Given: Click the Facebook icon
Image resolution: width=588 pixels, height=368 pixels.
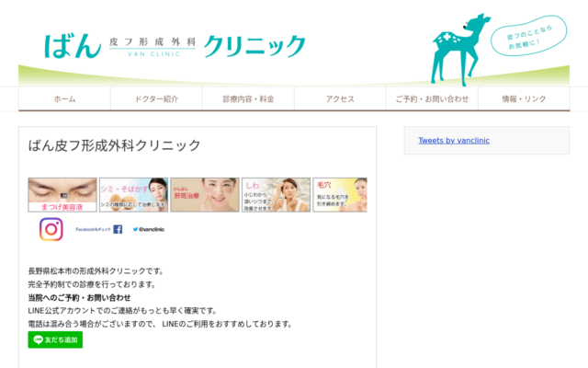Looking at the screenshot, I should pyautogui.click(x=118, y=229).
